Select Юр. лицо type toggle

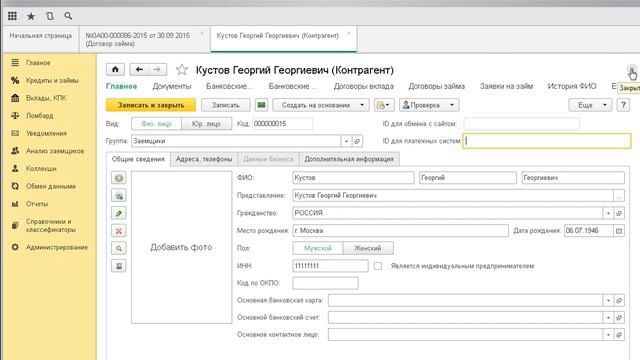tap(207, 124)
